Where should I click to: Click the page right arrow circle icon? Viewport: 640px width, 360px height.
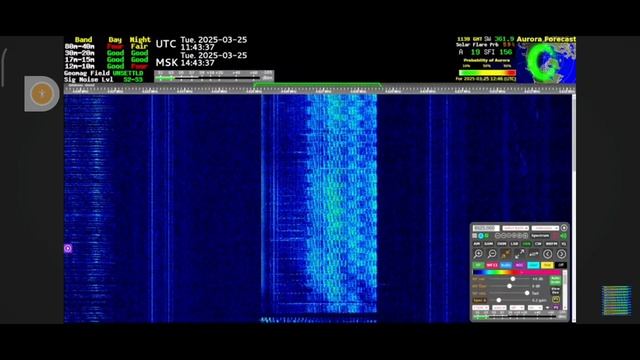[x=561, y=254]
